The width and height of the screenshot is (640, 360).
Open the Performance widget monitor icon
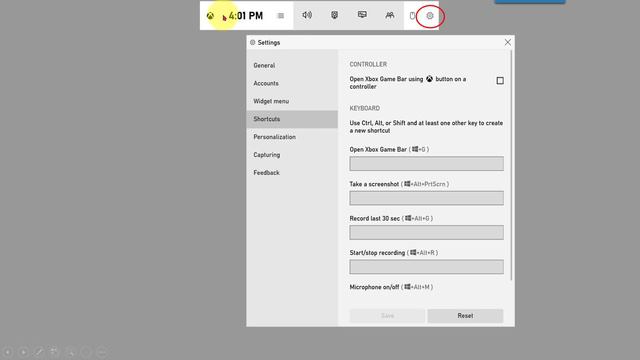tap(362, 15)
